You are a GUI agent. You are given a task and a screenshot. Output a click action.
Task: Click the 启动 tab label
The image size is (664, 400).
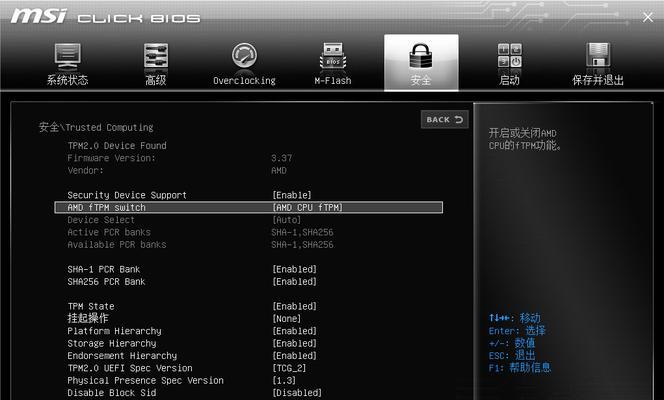509,80
